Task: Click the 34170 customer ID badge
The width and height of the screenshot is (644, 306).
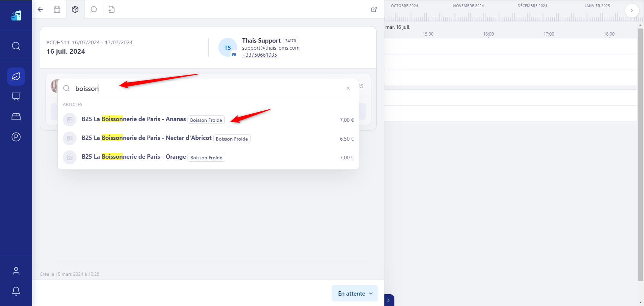Action: (290, 41)
